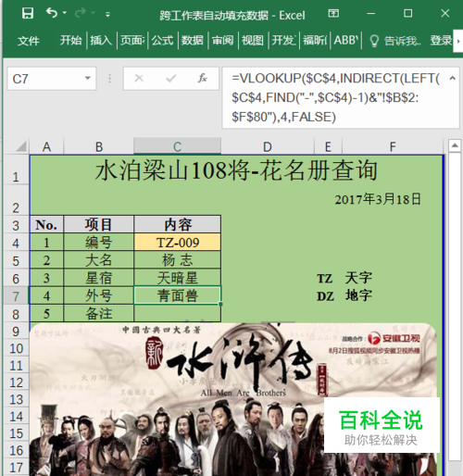Click the 青面兽 cell
463x476 pixels.
[x=178, y=295]
